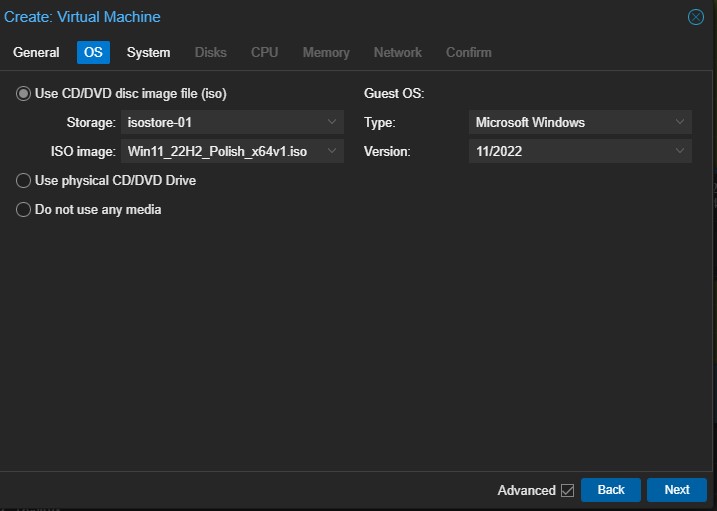Image resolution: width=717 pixels, height=511 pixels.
Task: Toggle the Advanced checkbox
Action: coord(567,490)
